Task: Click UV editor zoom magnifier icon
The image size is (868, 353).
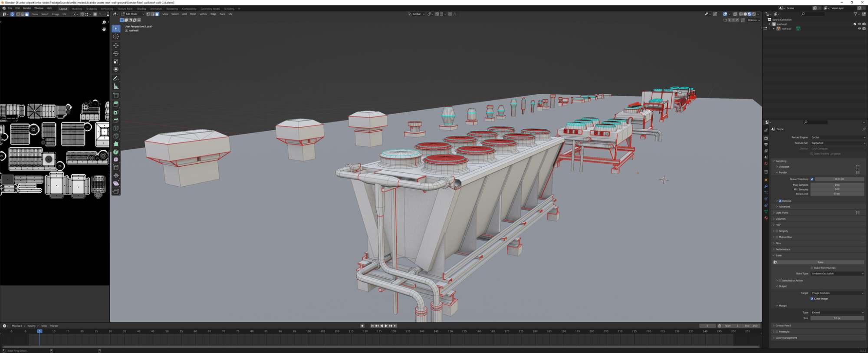Action: [104, 22]
